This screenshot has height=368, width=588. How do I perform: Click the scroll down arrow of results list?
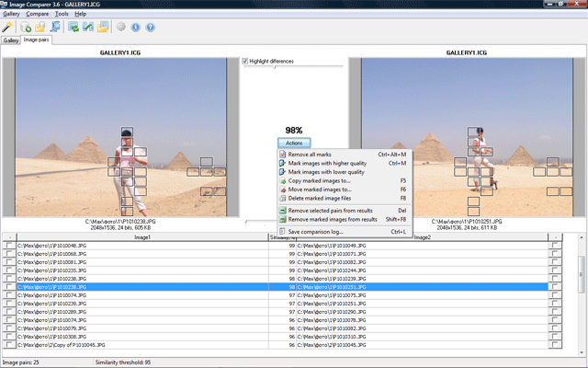[582, 352]
